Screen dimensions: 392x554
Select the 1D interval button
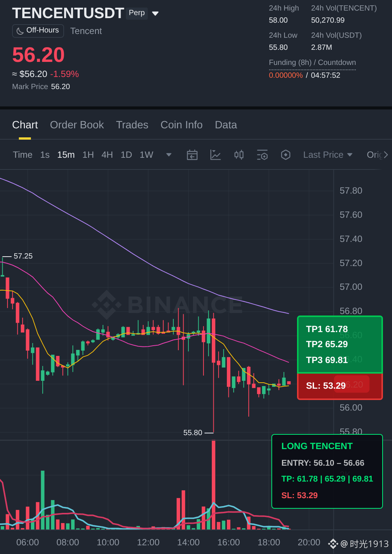126,155
